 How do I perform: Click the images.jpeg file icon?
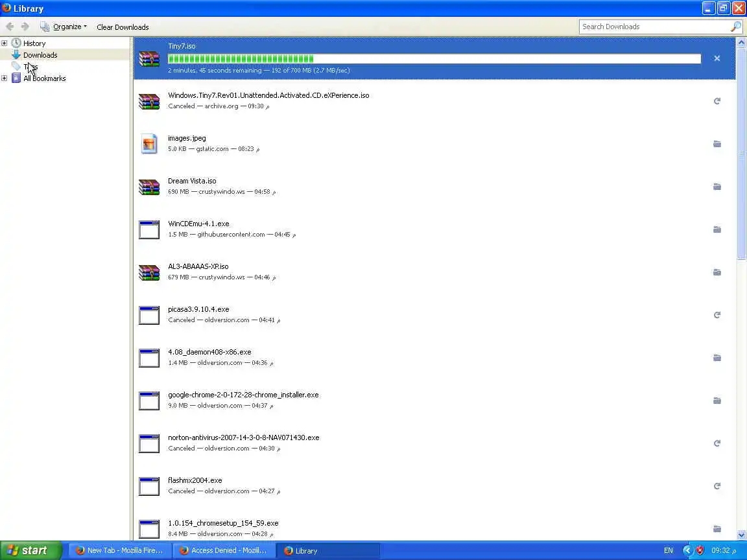pyautogui.click(x=149, y=144)
